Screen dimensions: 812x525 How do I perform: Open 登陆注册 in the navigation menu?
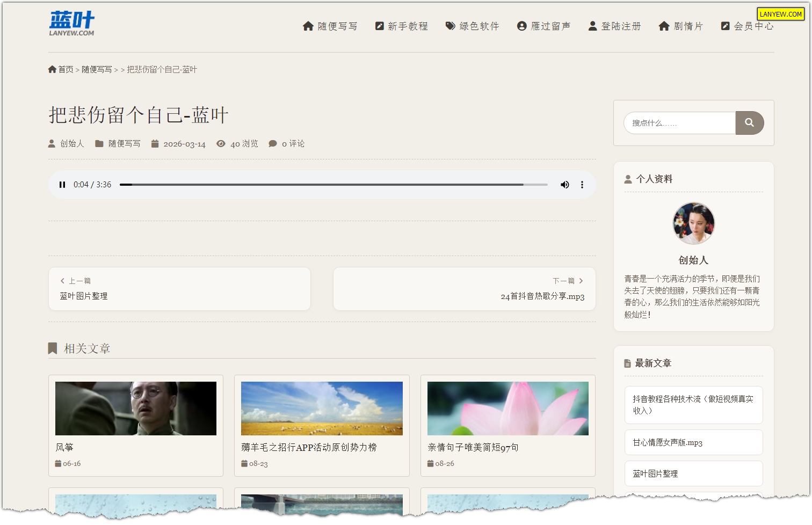615,26
